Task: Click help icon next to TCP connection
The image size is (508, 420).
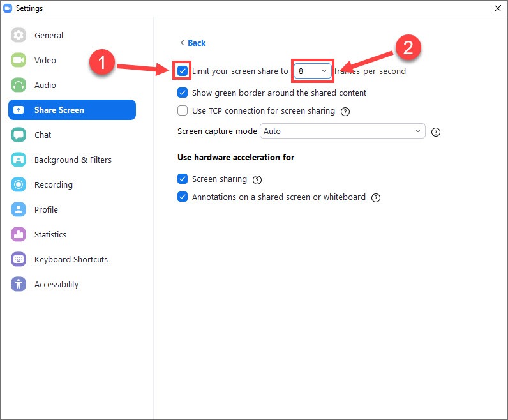Action: point(345,112)
